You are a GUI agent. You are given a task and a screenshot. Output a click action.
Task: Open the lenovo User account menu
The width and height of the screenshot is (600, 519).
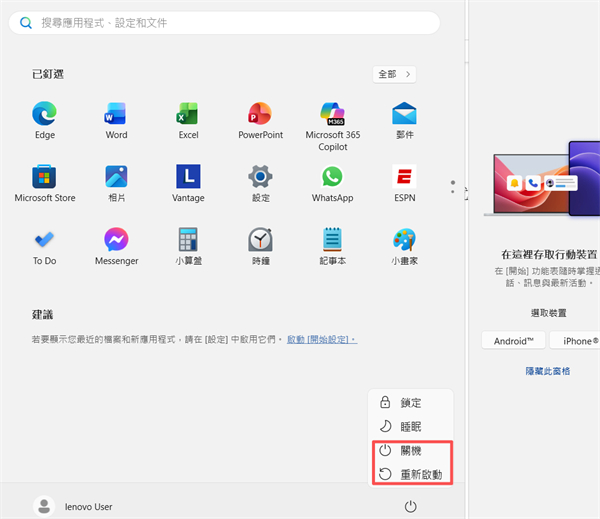pos(73,506)
